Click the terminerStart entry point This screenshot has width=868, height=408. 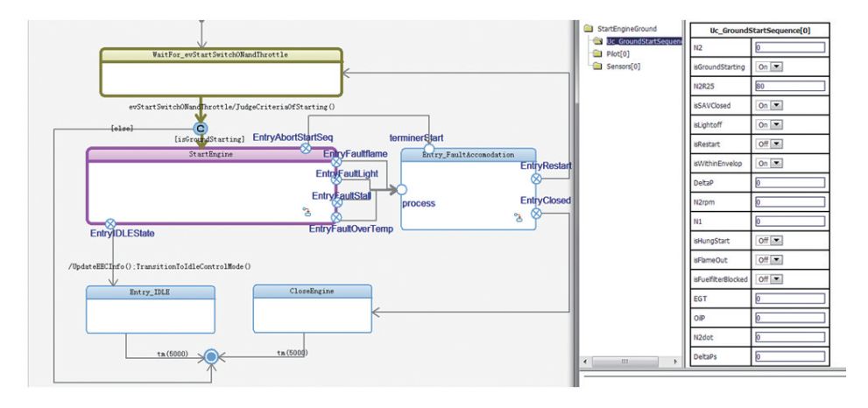coord(429,149)
